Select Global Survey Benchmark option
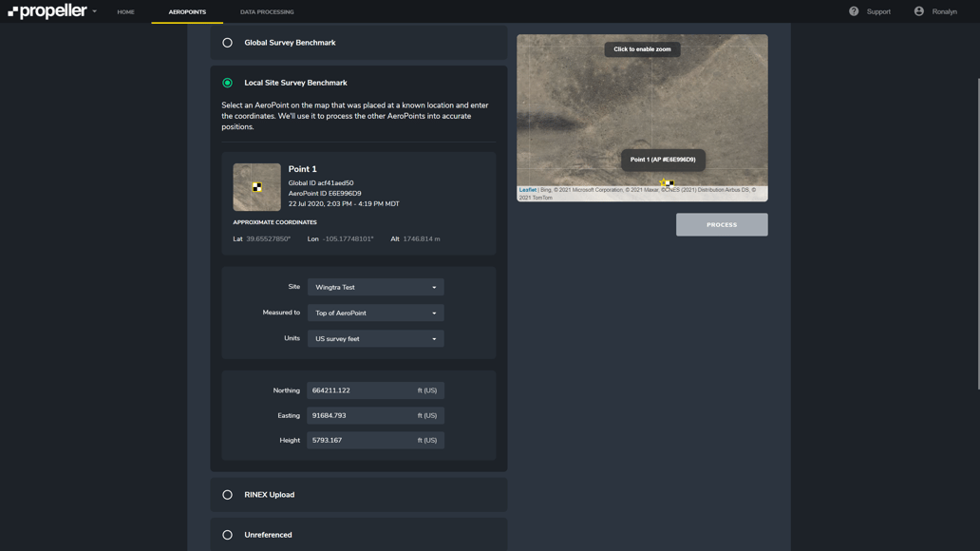 click(x=227, y=43)
